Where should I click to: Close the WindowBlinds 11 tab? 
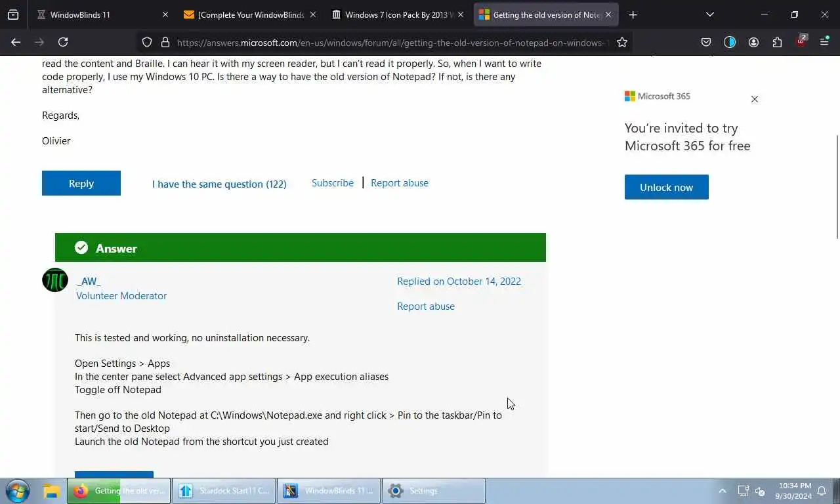165,14
